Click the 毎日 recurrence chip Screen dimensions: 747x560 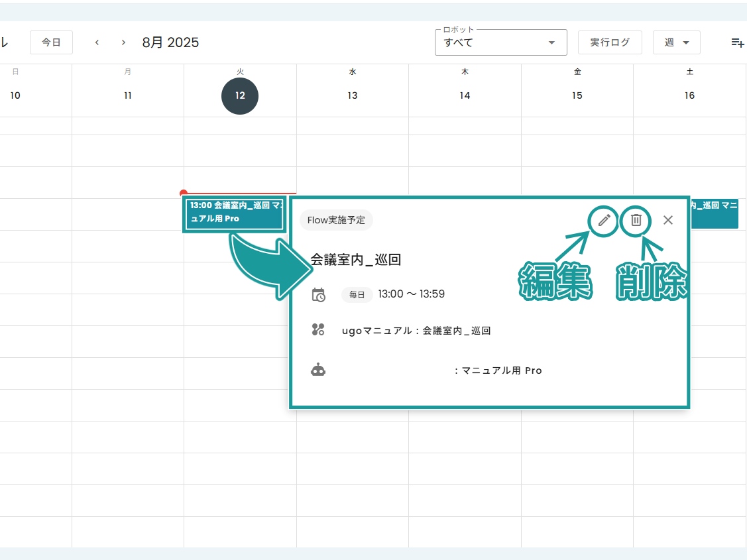pyautogui.click(x=357, y=295)
